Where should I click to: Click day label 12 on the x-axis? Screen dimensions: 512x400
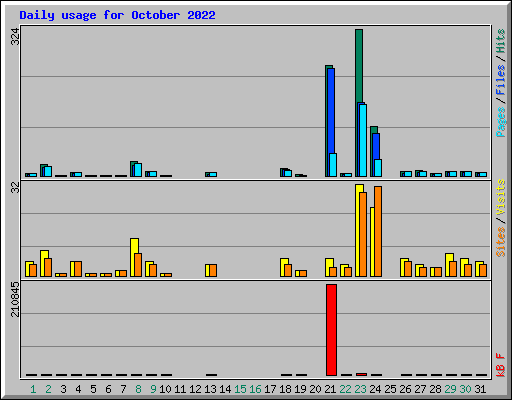tap(195, 389)
